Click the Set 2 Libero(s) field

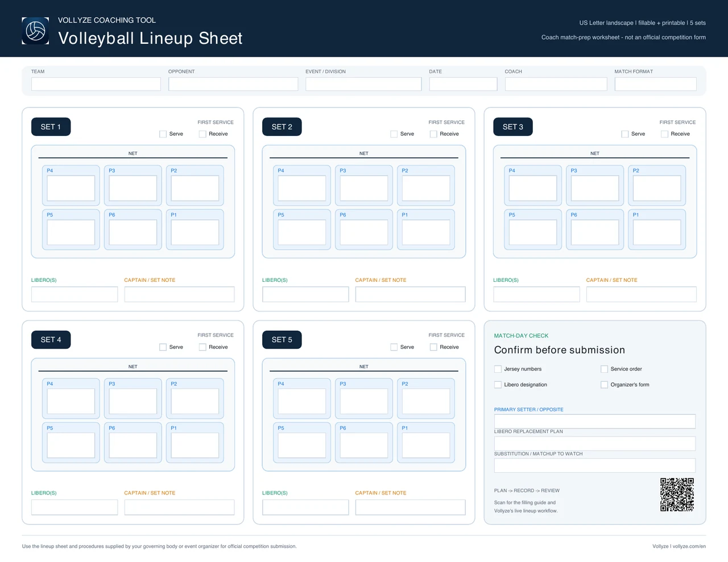pos(305,294)
